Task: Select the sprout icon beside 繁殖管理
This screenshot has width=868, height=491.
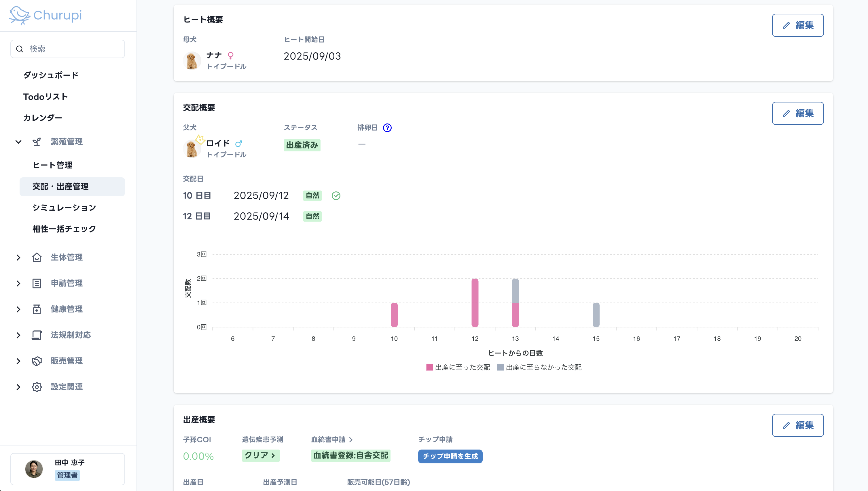Action: (37, 142)
